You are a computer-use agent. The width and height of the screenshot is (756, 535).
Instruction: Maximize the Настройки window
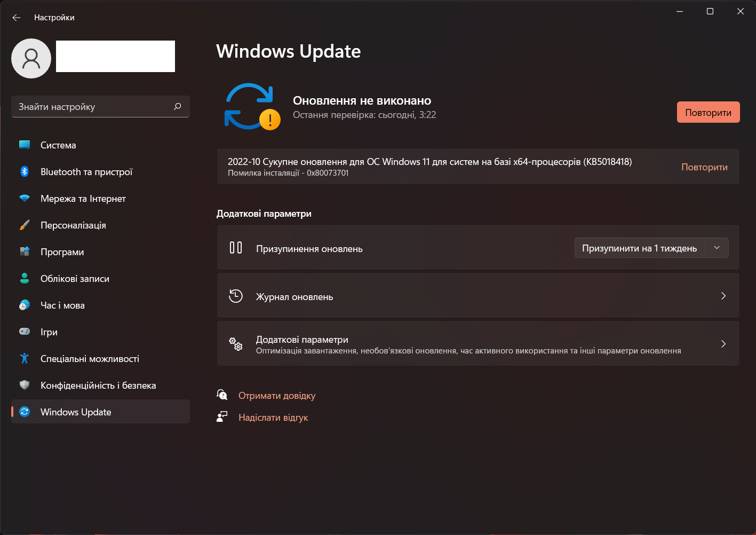(710, 11)
